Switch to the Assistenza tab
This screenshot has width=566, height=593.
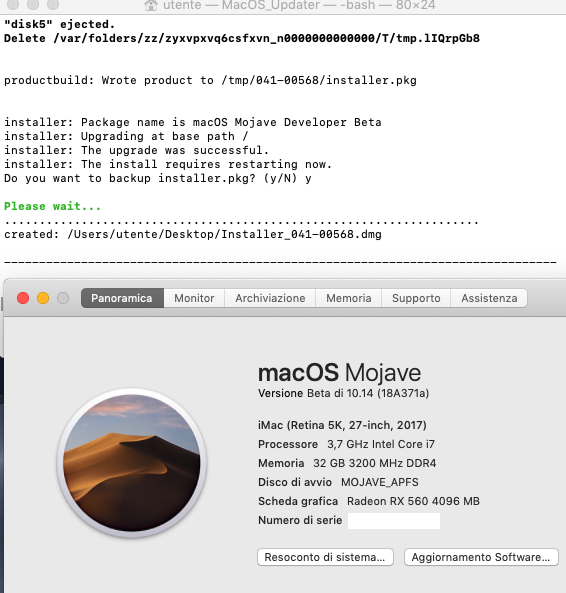coord(489,298)
